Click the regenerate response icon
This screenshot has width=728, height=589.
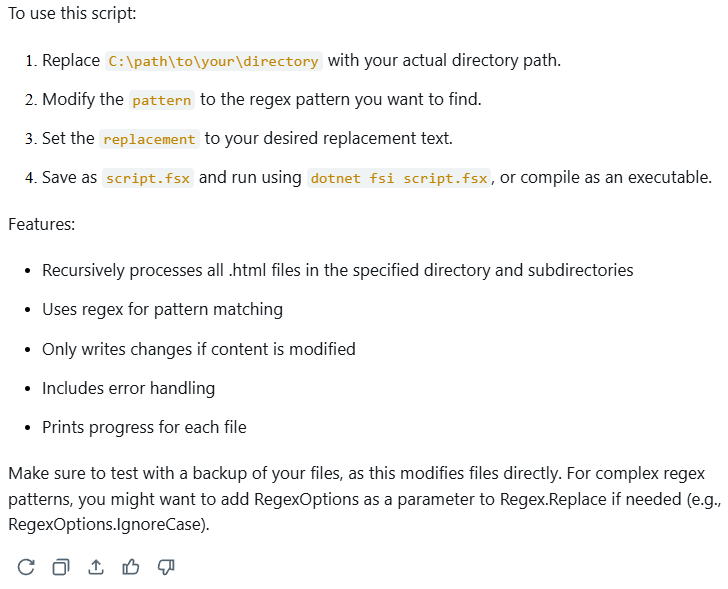[x=26, y=567]
